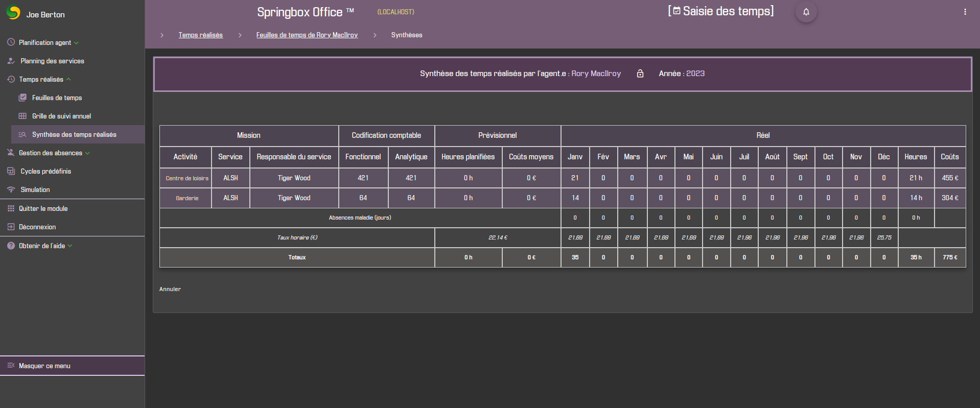Image resolution: width=980 pixels, height=408 pixels.
Task: Click Masquer ce menu button
Action: click(x=72, y=366)
